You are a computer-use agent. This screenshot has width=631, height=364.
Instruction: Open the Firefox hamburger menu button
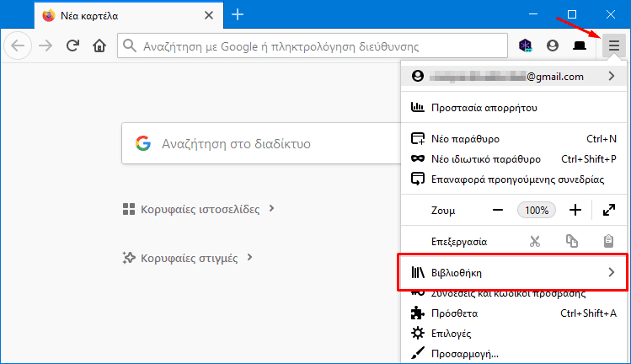[x=613, y=45]
